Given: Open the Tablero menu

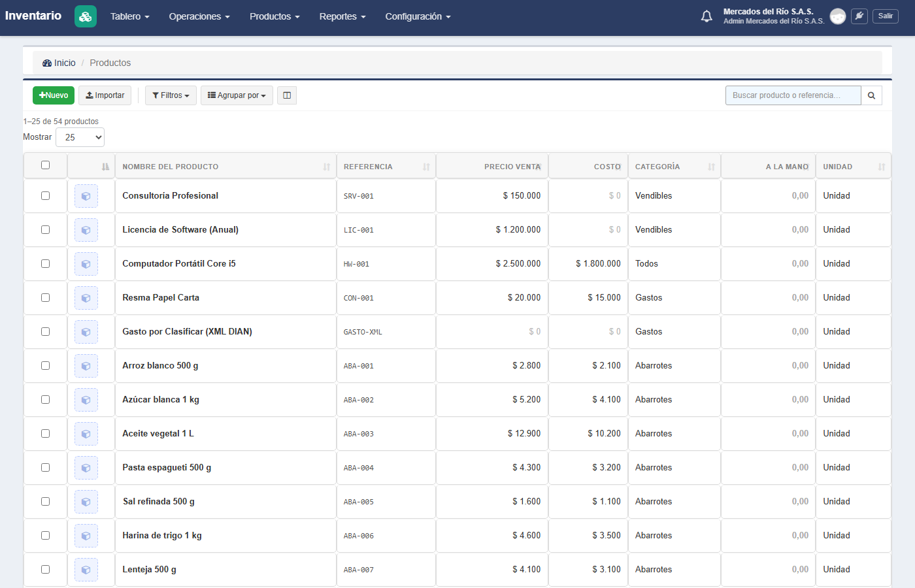Looking at the screenshot, I should 129,16.
